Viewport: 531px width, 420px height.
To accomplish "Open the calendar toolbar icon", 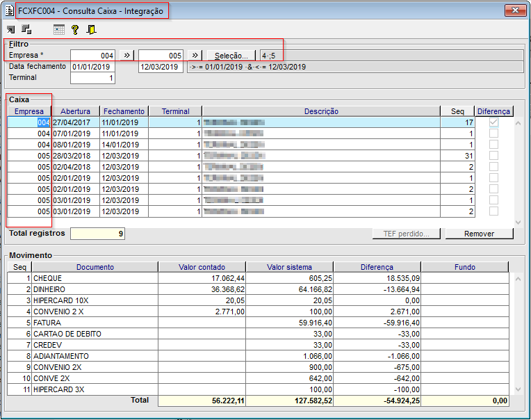I will (x=59, y=30).
